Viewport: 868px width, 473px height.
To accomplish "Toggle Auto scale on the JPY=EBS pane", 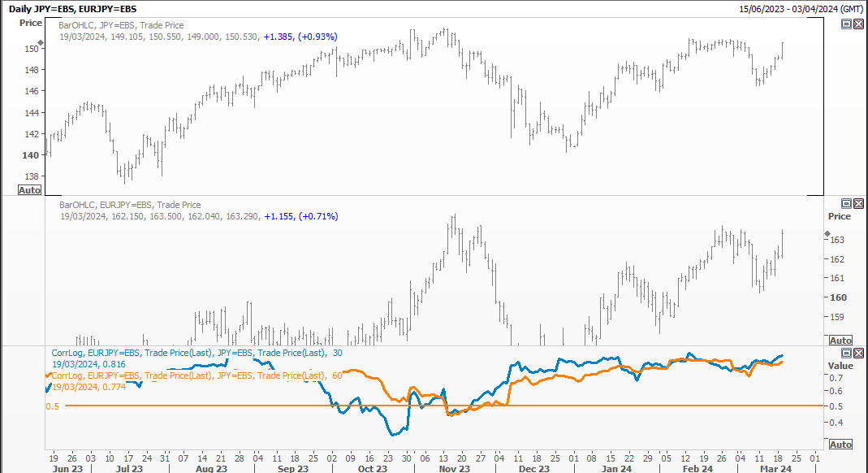I will coord(29,190).
